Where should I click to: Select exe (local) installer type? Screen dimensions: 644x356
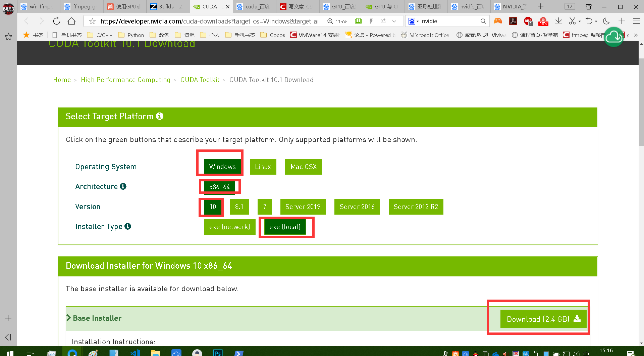click(x=285, y=227)
